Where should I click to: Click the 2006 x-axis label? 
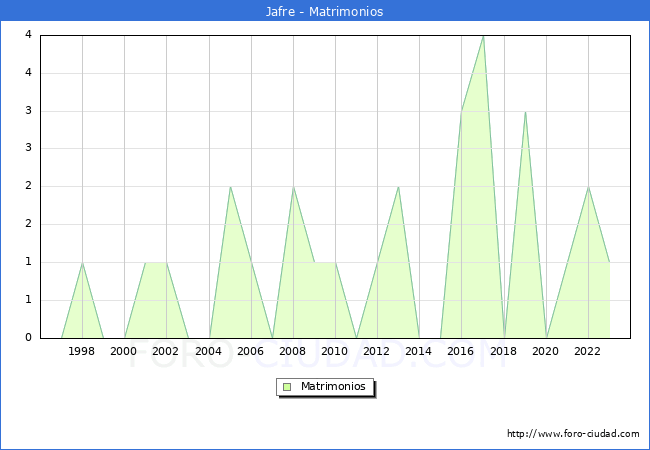pyautogui.click(x=250, y=351)
